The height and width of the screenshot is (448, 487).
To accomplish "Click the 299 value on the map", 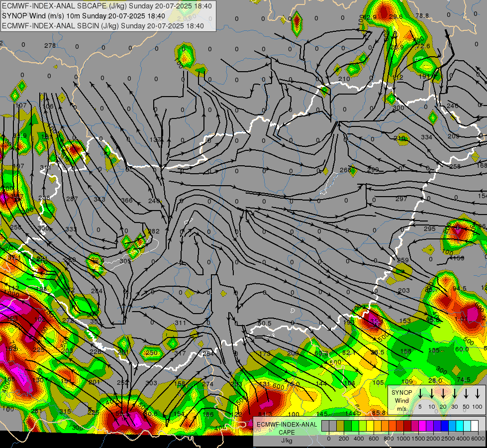I will pos(373,169).
